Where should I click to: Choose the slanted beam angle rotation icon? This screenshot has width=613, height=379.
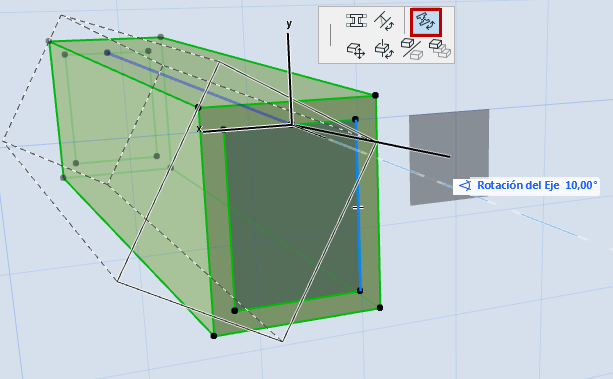tap(384, 22)
